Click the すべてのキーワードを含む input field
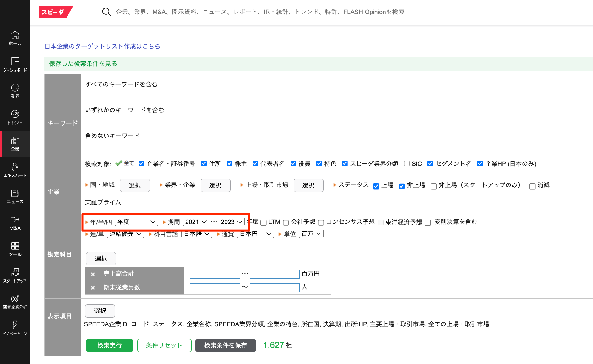 169,95
